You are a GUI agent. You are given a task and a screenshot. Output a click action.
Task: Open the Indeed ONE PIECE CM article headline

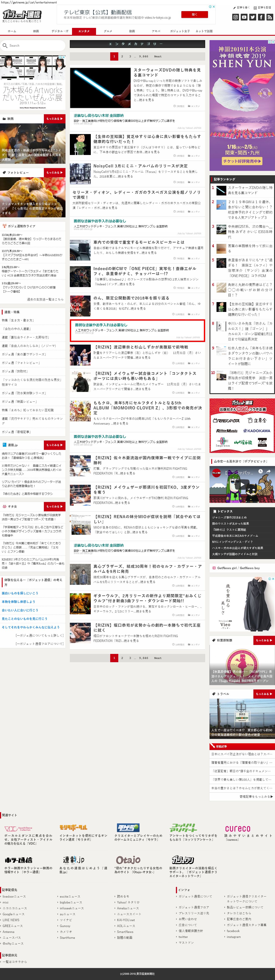[145, 271]
